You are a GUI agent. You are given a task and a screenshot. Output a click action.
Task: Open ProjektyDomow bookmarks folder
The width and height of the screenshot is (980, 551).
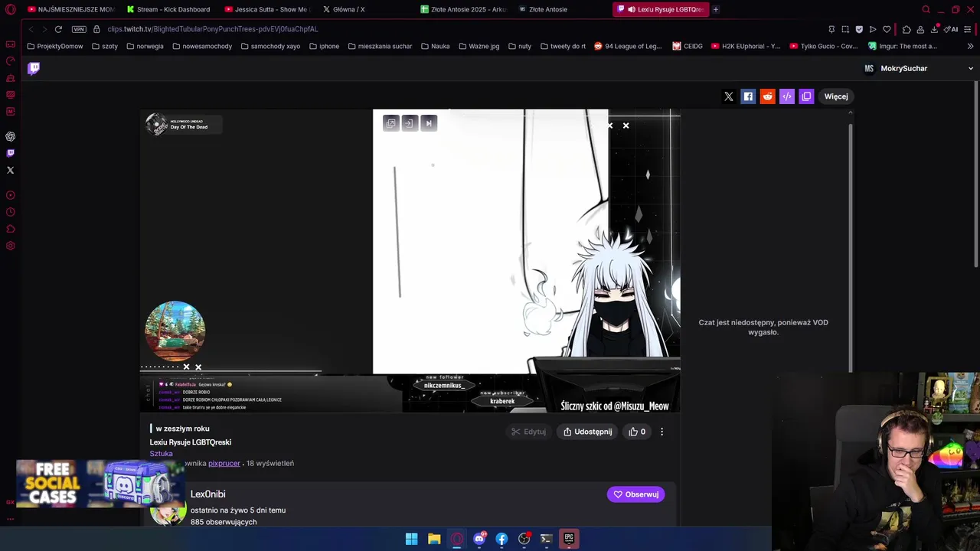point(55,46)
